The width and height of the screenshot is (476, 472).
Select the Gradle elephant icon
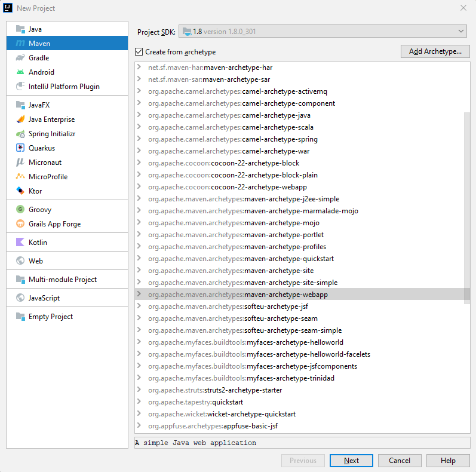click(x=20, y=58)
